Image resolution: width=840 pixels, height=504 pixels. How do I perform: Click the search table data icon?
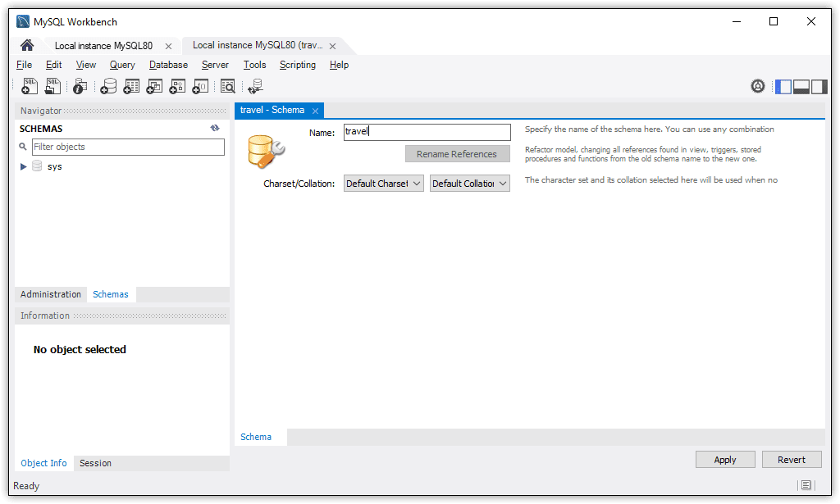click(228, 85)
